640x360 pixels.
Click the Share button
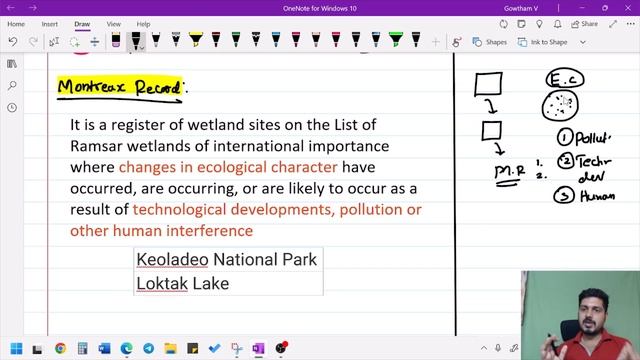pos(584,24)
